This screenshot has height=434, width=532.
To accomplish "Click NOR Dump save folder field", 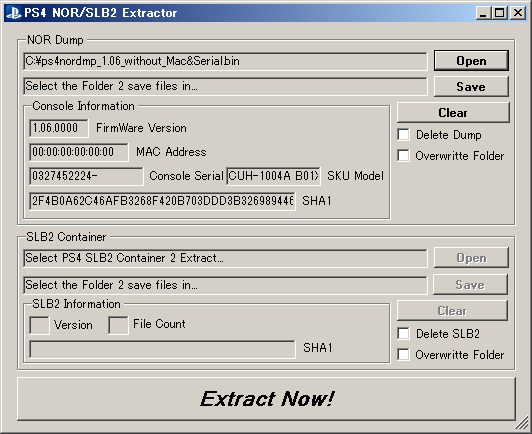I will 225,86.
